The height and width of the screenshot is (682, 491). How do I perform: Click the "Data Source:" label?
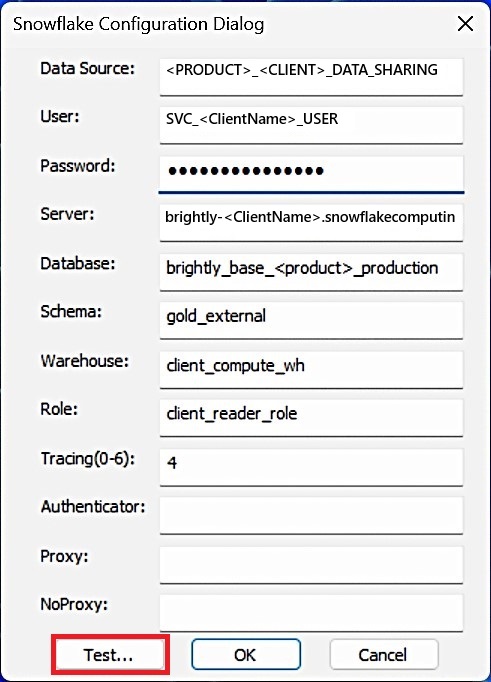87,68
